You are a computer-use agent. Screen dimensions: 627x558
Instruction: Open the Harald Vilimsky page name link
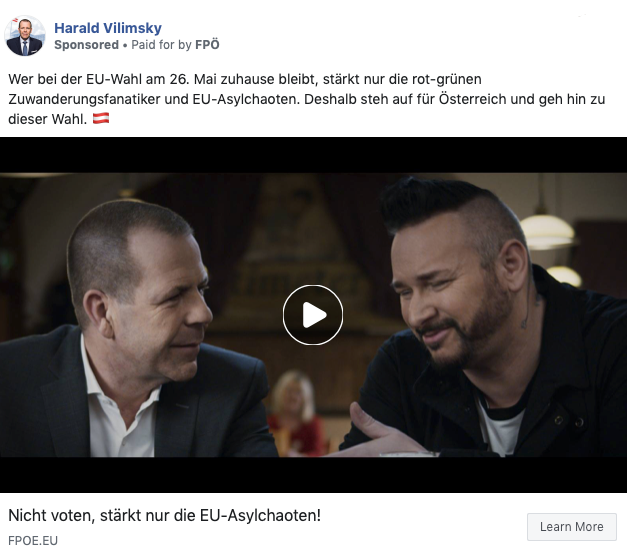pos(108,28)
